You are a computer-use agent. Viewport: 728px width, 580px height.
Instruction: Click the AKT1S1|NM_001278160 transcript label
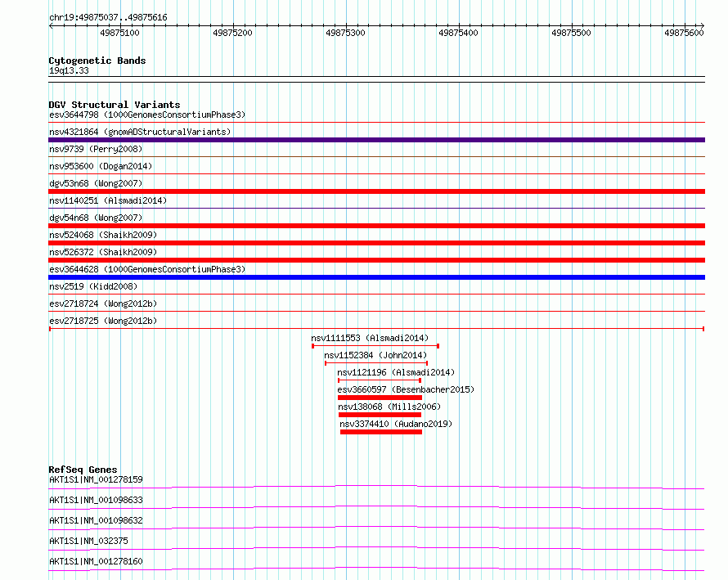96,561
